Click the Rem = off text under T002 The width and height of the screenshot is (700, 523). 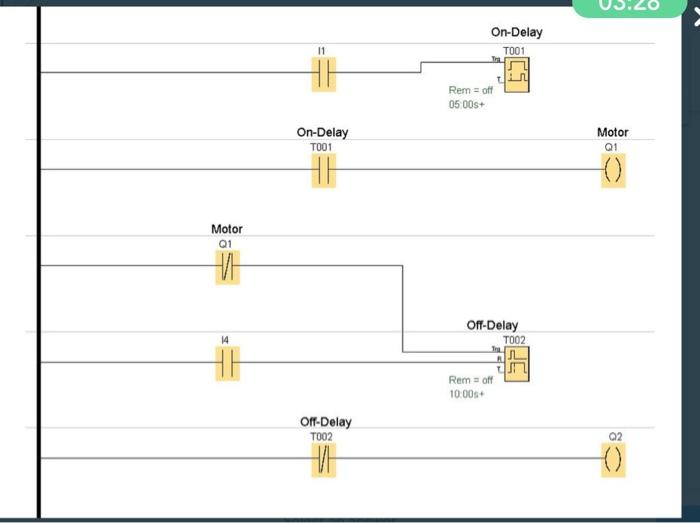pyautogui.click(x=471, y=380)
